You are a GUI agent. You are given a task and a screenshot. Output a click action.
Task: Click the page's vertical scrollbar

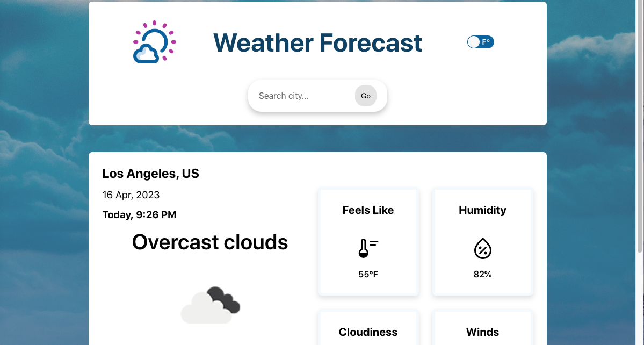coord(639,129)
